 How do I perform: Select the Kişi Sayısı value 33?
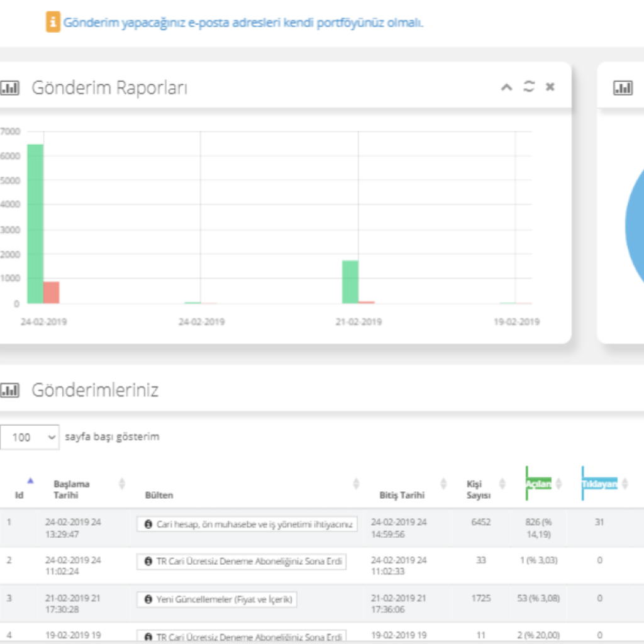click(481, 560)
